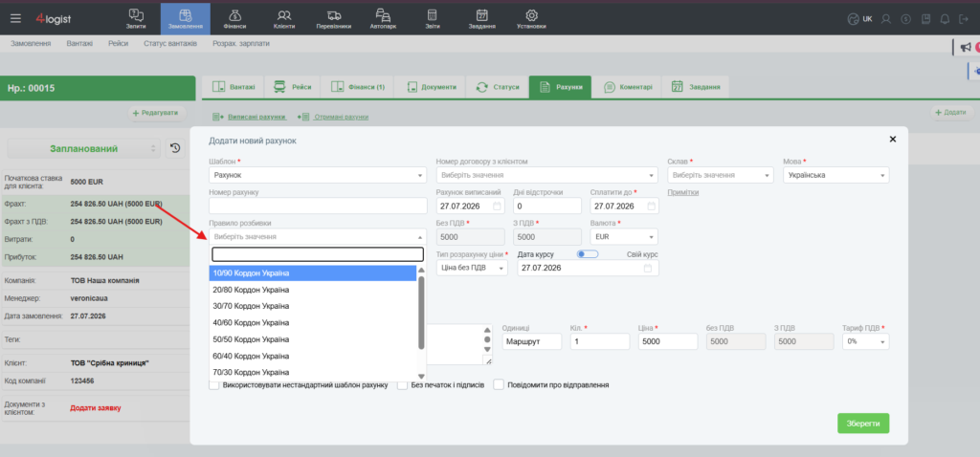Open calendar for Дата курсу field
The image size is (980, 457).
click(648, 268)
